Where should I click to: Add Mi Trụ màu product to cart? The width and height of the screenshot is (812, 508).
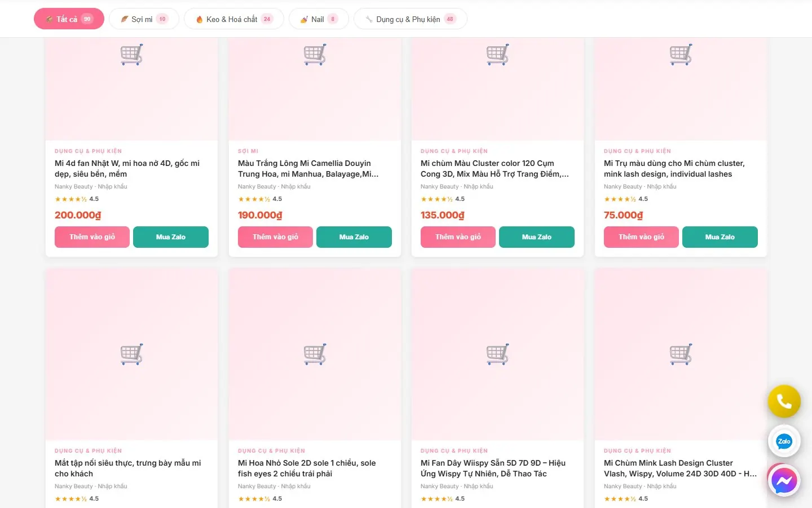[641, 237]
